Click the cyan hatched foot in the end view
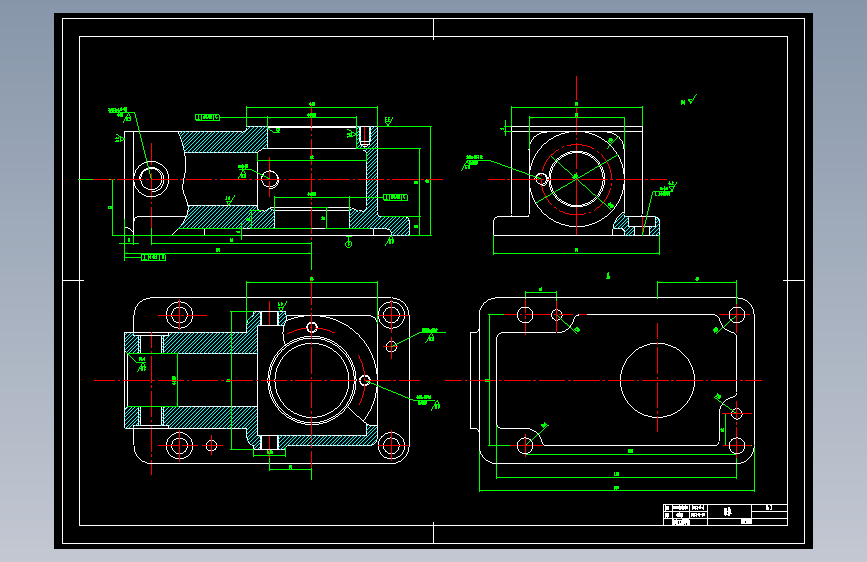Viewport: 867px width, 562px height. pos(636,226)
